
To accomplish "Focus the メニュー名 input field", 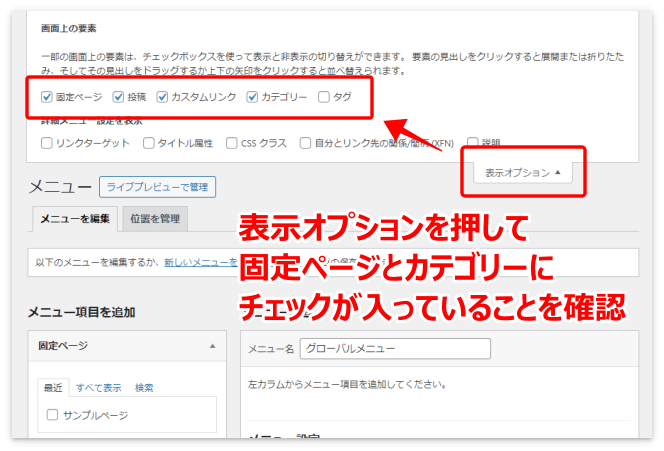I will [x=395, y=349].
